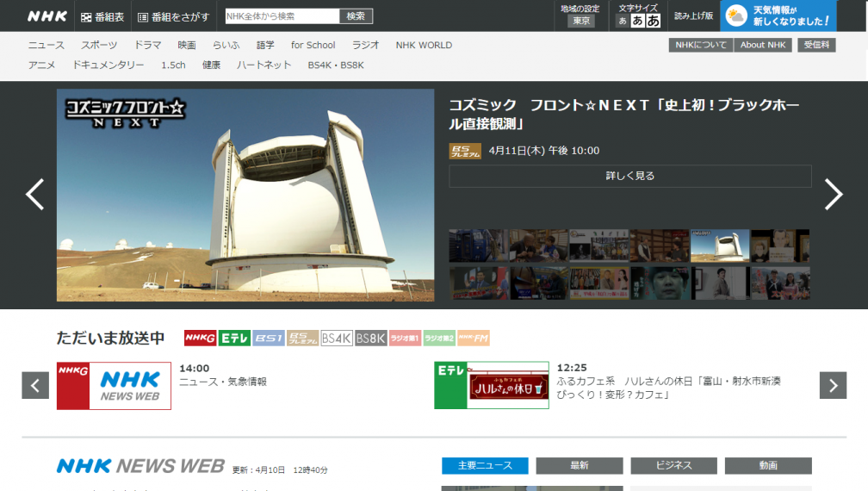This screenshot has width=868, height=491.
Task: Open ラジオ section
Action: tap(365, 46)
